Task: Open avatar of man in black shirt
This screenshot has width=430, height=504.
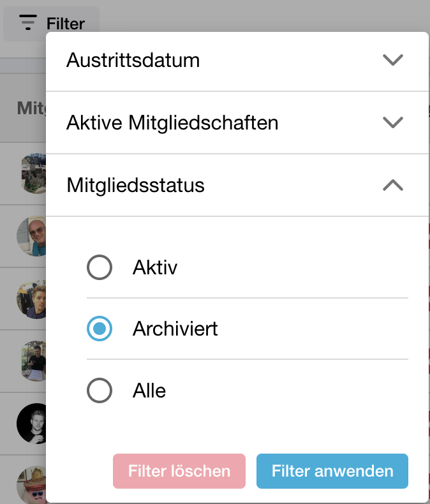Action: pyautogui.click(x=33, y=361)
